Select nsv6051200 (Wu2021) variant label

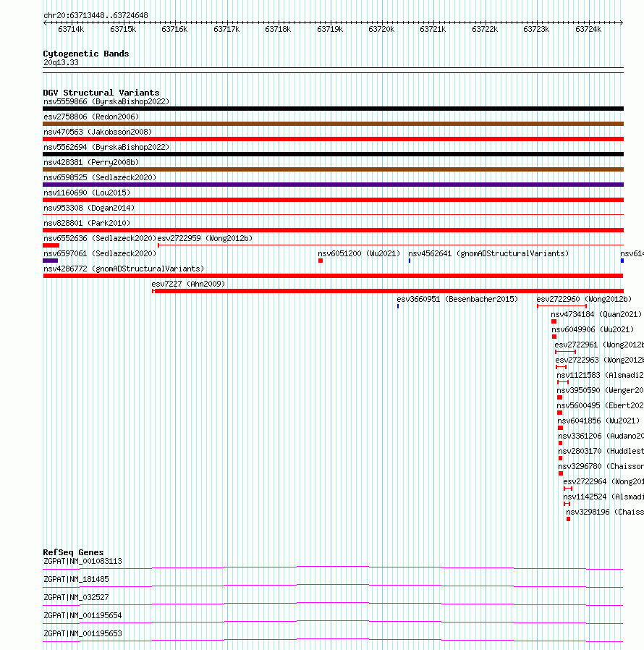pyautogui.click(x=359, y=253)
